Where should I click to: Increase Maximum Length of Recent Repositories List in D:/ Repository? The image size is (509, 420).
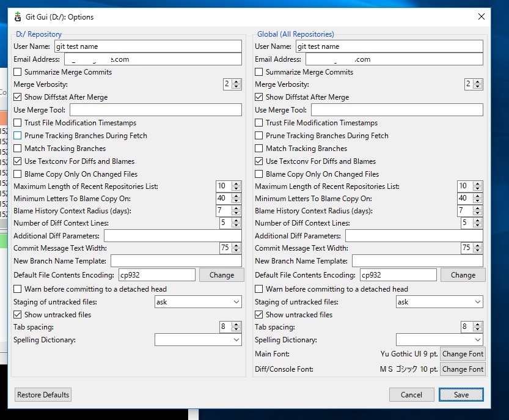coord(236,183)
